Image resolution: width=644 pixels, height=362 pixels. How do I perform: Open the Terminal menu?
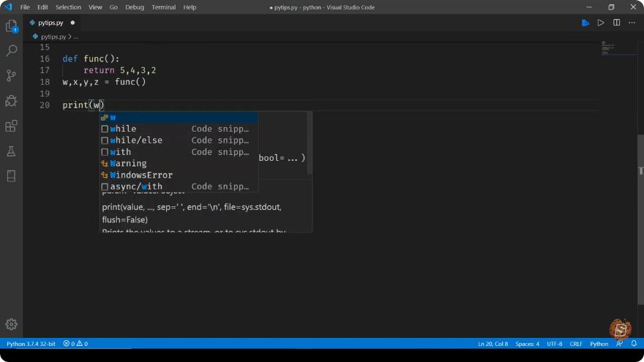[x=163, y=7]
